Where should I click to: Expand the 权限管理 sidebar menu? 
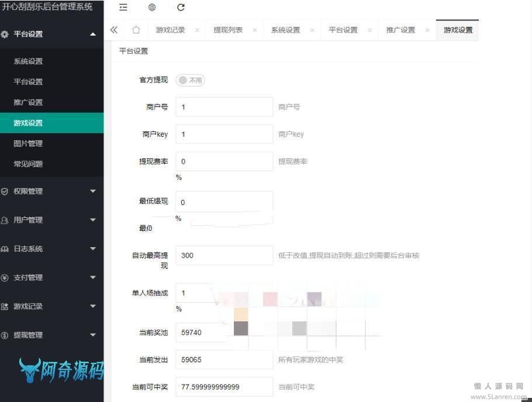click(51, 191)
